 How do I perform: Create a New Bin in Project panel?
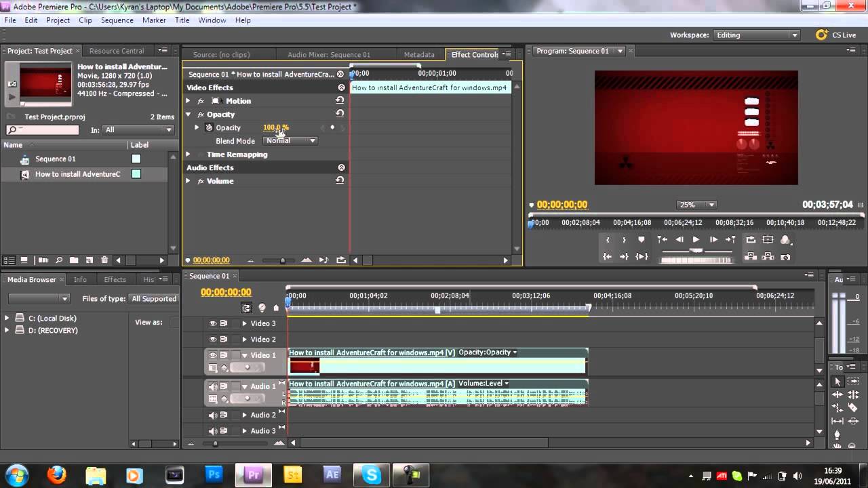[74, 260]
